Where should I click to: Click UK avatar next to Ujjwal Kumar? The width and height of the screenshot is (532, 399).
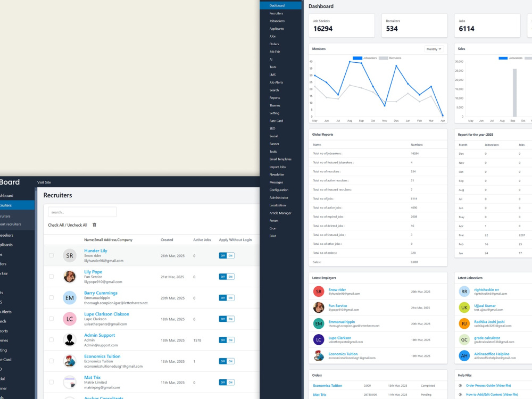pos(464,307)
